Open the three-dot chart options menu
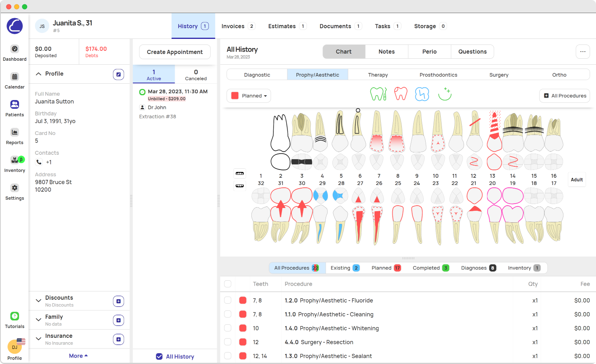596x364 pixels. [x=582, y=52]
